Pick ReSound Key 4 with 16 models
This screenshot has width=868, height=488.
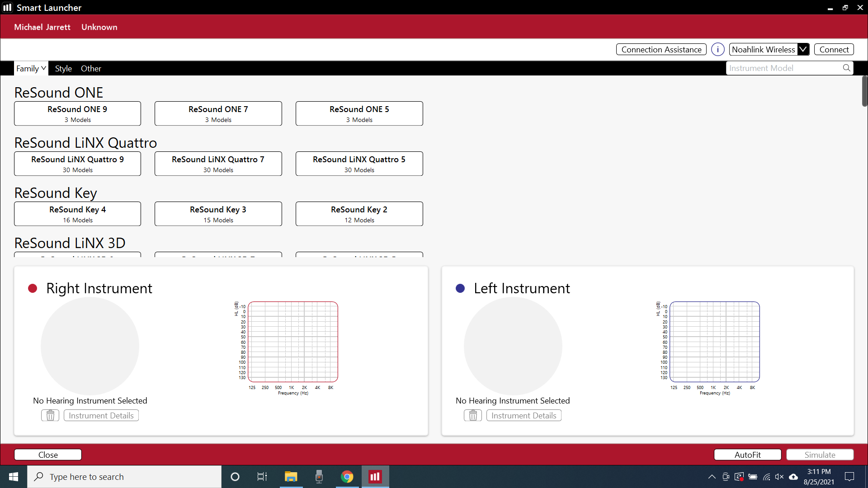[x=77, y=214]
